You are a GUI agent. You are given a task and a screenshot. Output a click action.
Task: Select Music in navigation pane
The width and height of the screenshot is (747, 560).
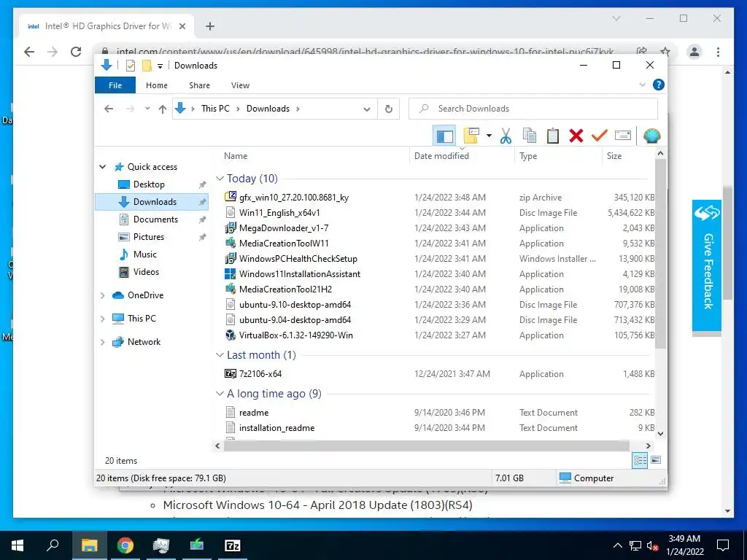tap(145, 254)
